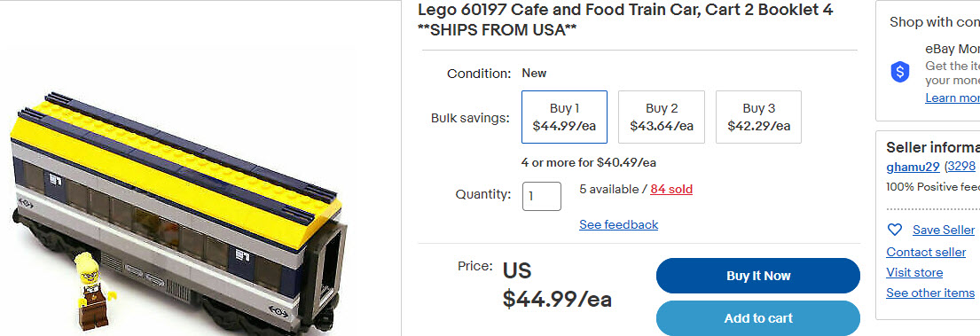
Task: Click the Add to cart button
Action: [x=758, y=318]
